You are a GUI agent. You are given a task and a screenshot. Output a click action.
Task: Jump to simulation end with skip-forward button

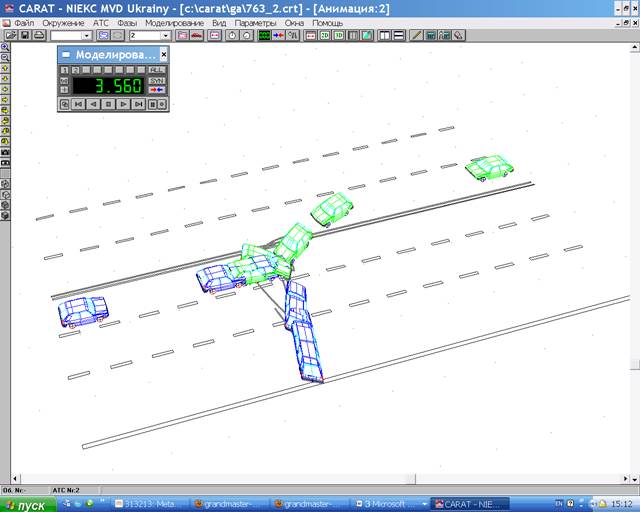pos(137,103)
